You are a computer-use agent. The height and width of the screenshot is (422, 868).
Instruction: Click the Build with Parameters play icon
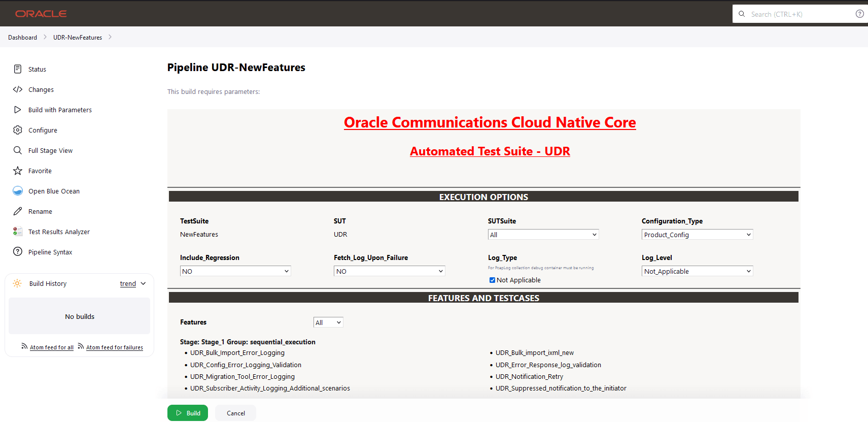tap(18, 110)
